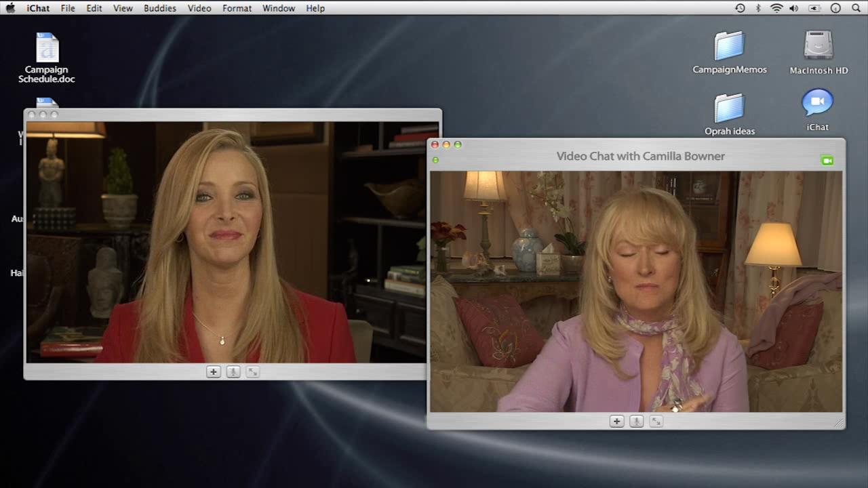The width and height of the screenshot is (868, 488).
Task: Open the Wi-Fi status menu
Action: (776, 8)
